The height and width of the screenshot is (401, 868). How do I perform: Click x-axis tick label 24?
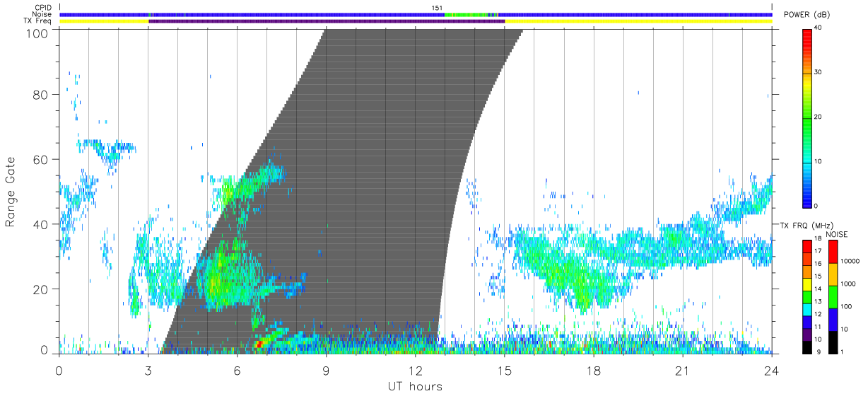(x=771, y=371)
